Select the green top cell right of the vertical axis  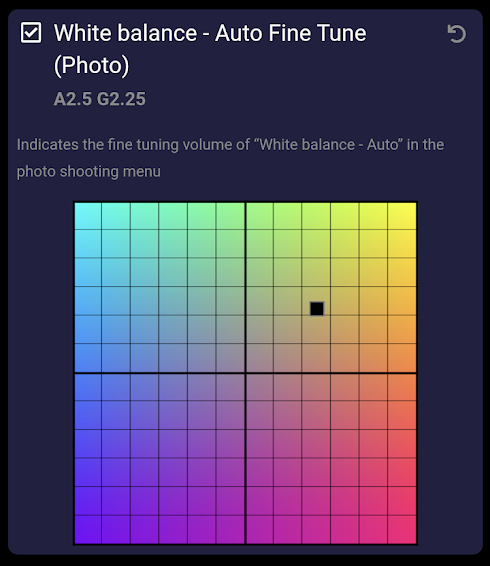tap(259, 216)
